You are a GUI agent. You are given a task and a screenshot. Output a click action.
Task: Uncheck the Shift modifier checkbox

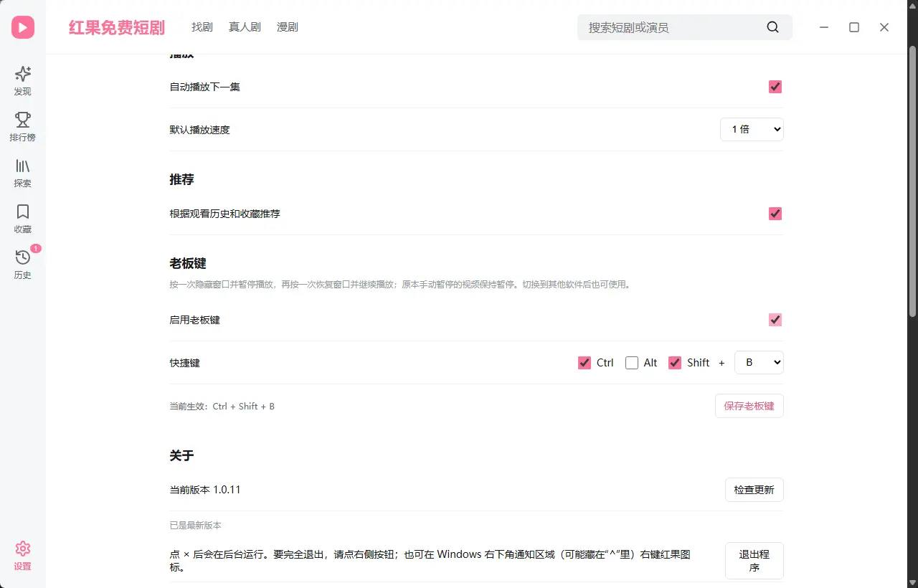675,363
